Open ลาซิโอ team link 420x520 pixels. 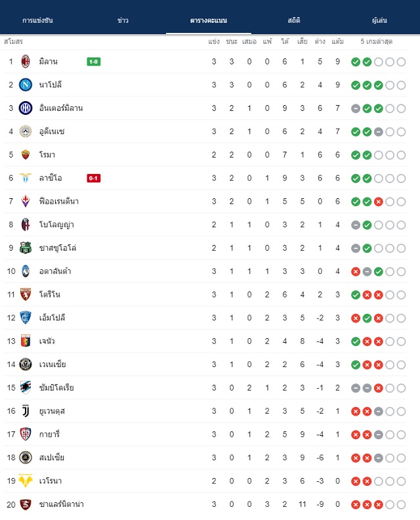[51, 178]
